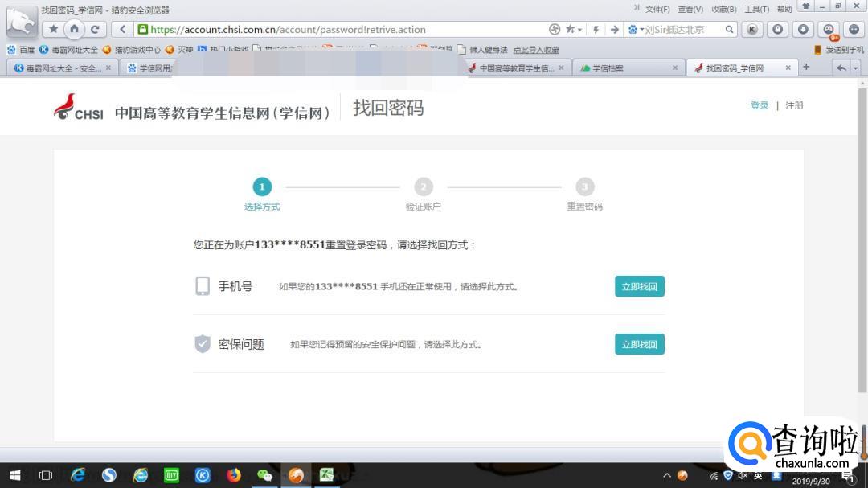Open the 工具(T) menu

[x=757, y=9]
